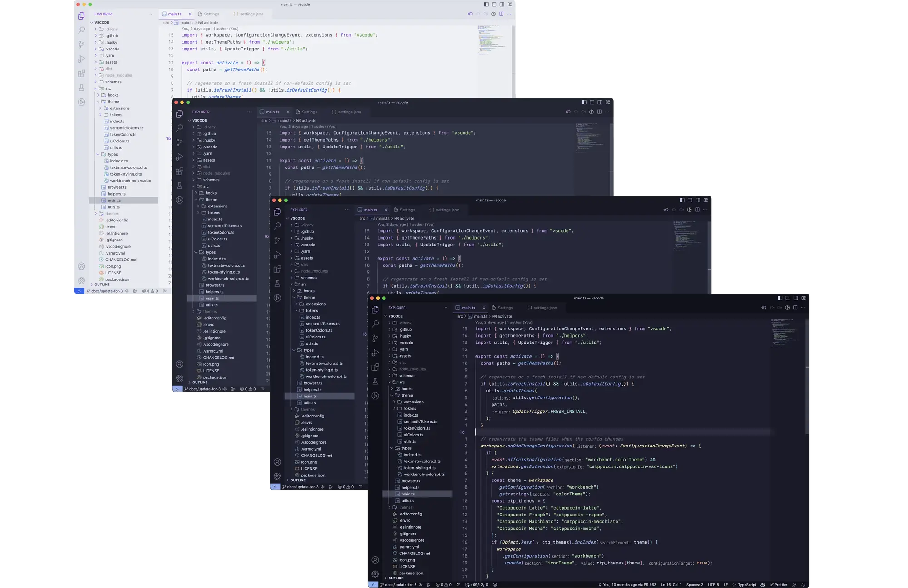The image size is (908, 588).
Task: Expand OUTLINE section in front window
Action: 418,578
